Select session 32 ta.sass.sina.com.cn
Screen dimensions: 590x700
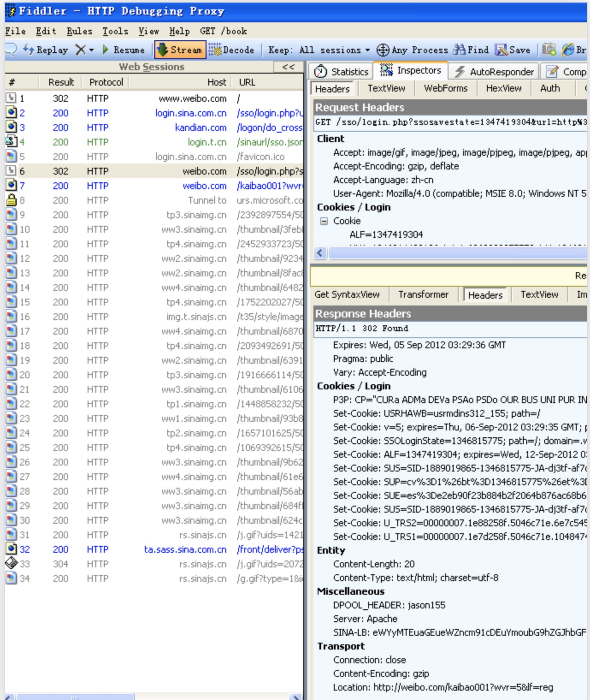point(185,549)
